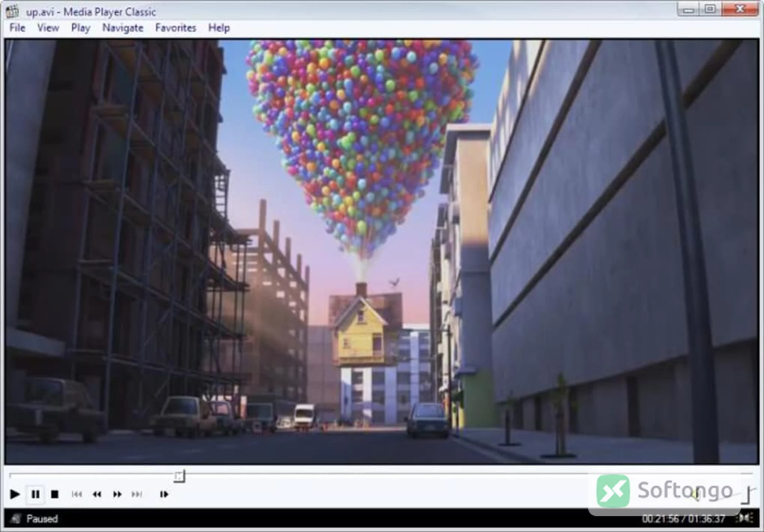
Task: Close the Media Player Classic window
Action: tap(740, 10)
